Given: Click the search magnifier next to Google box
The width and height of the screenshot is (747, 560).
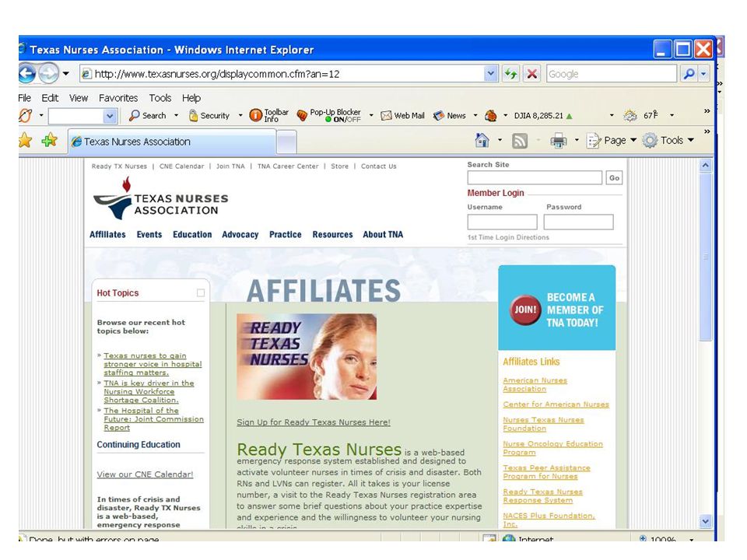Looking at the screenshot, I should 689,74.
